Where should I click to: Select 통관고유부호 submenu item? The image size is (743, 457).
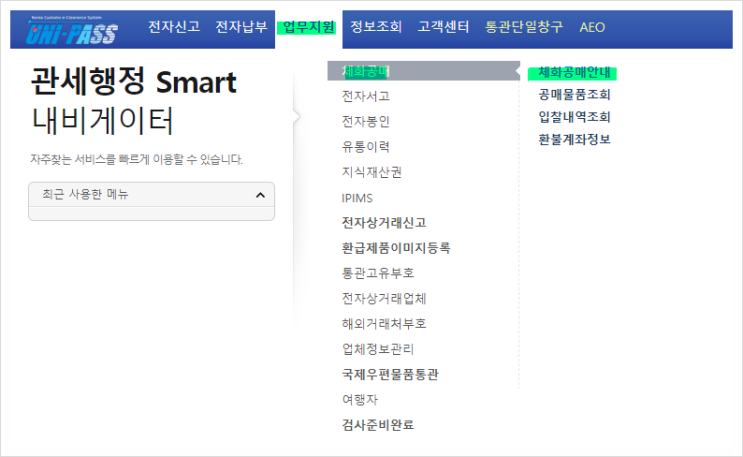pyautogui.click(x=378, y=273)
